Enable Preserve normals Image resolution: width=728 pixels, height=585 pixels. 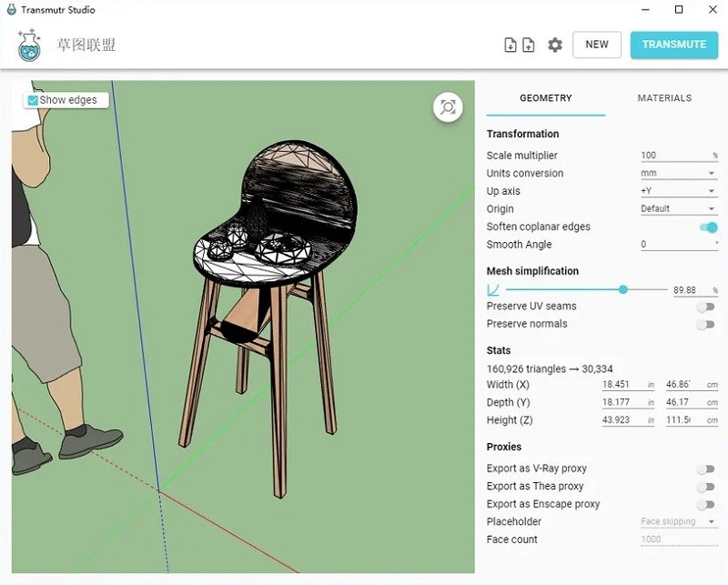coord(707,324)
